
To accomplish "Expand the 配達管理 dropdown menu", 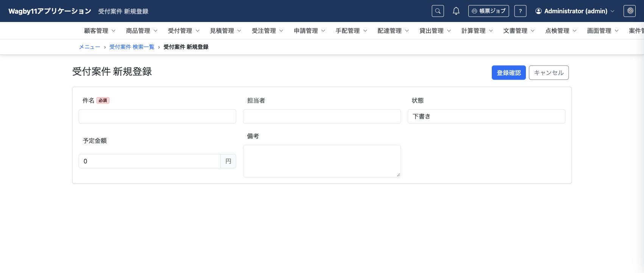I will click(x=393, y=31).
